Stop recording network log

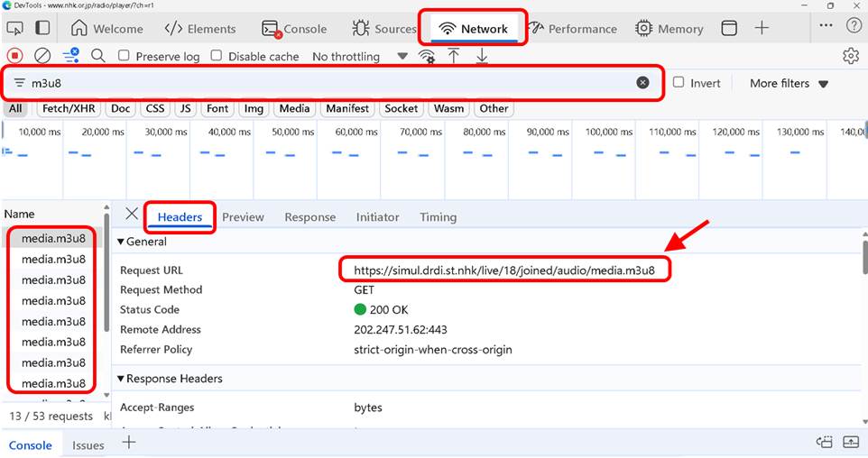click(14, 56)
